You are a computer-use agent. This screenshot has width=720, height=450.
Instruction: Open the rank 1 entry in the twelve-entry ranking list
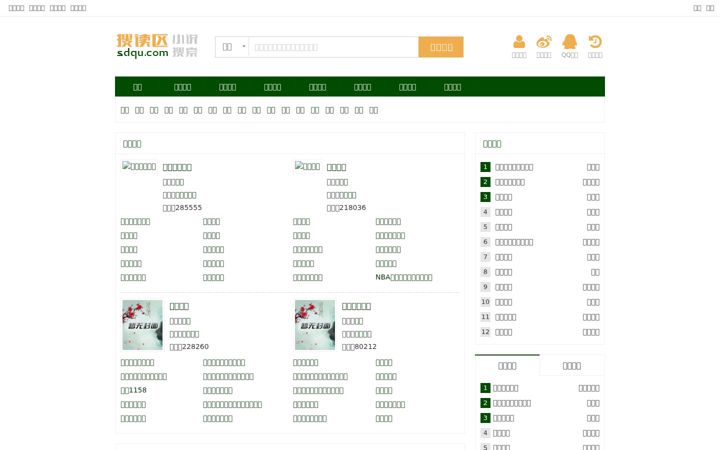[514, 167]
